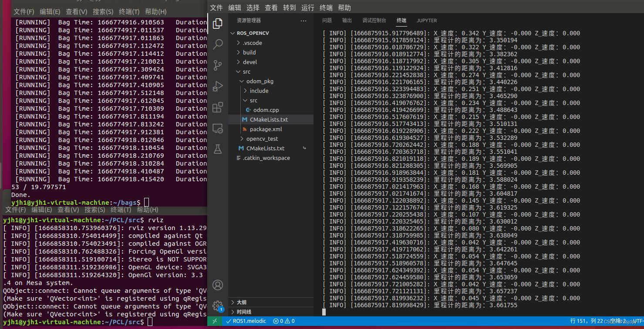Open 帮助(H) menu in top terminal window
The width and height of the screenshot is (644, 329).
[x=156, y=12]
